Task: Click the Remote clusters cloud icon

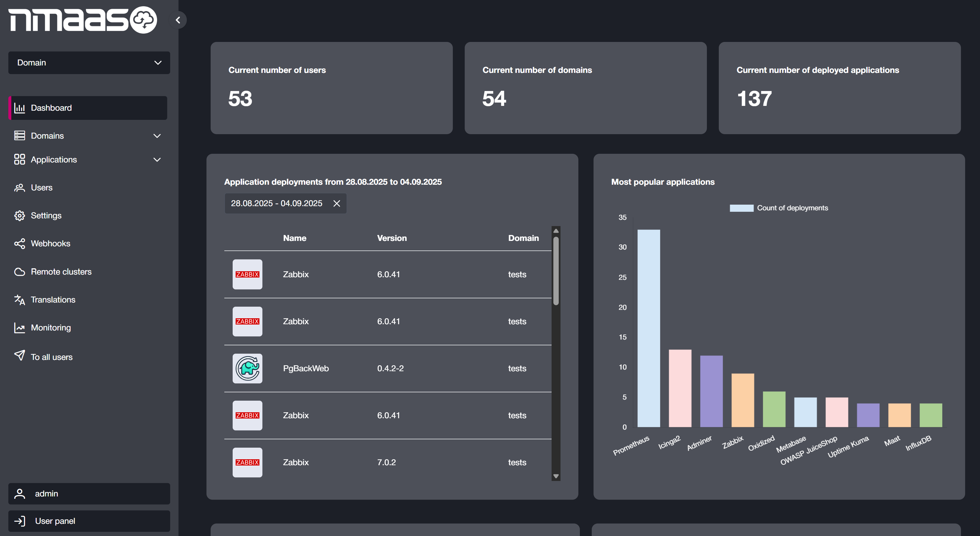Action: point(19,272)
